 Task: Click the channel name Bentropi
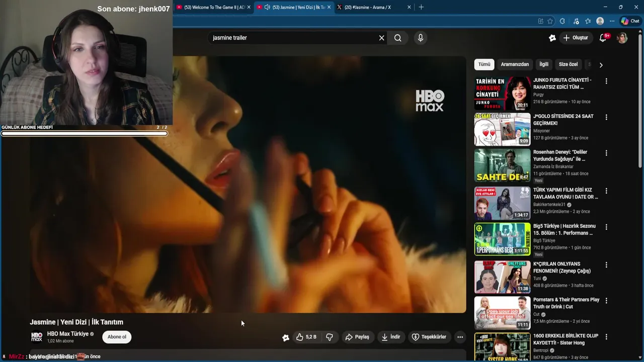pyautogui.click(x=541, y=350)
